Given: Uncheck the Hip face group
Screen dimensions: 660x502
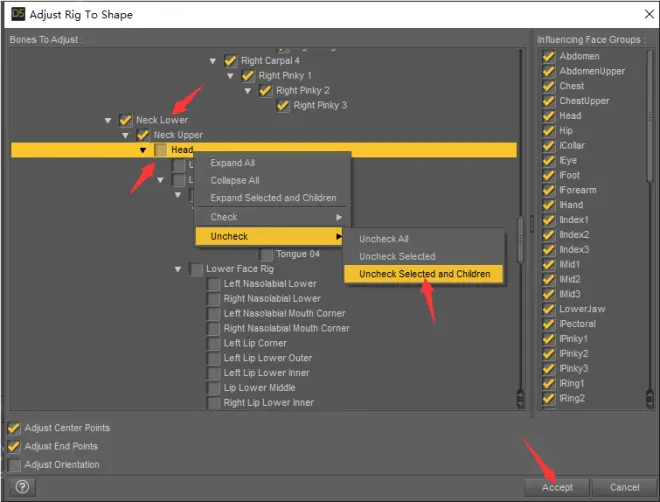Looking at the screenshot, I should click(548, 131).
